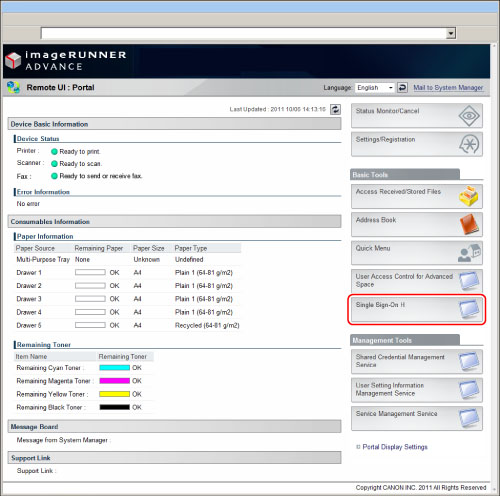Image resolution: width=500 pixels, height=496 pixels.
Task: Click the Status Monitor/Cancel eye icon
Action: [x=469, y=116]
